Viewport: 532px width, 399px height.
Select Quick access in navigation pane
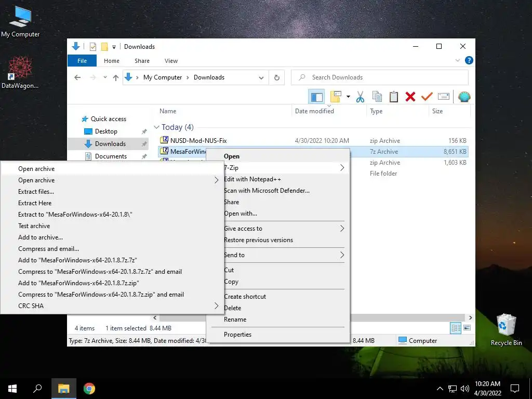point(108,119)
